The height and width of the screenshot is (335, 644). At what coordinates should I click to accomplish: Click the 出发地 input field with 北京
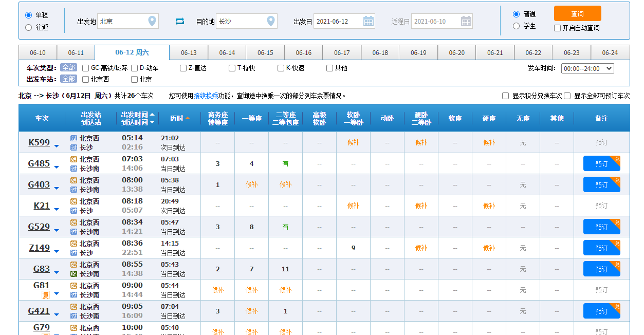pyautogui.click(x=127, y=21)
